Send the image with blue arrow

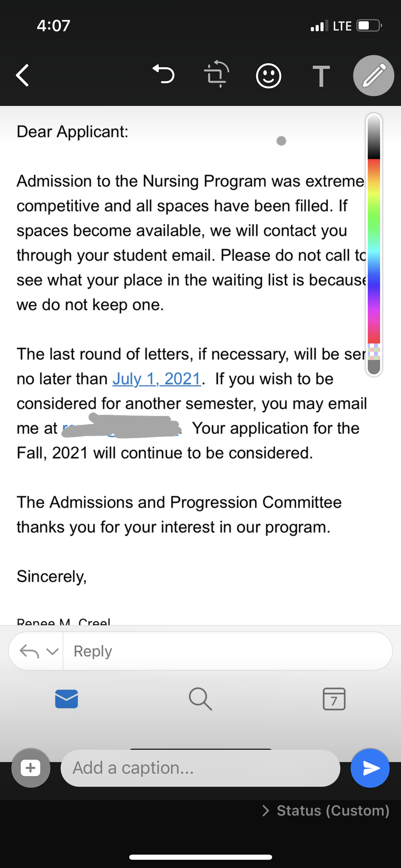pyautogui.click(x=370, y=768)
